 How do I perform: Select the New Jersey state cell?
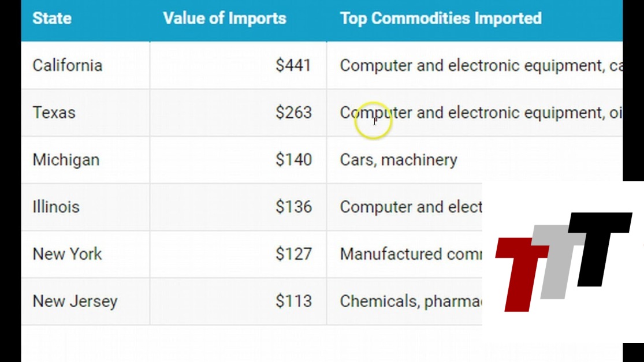click(75, 301)
